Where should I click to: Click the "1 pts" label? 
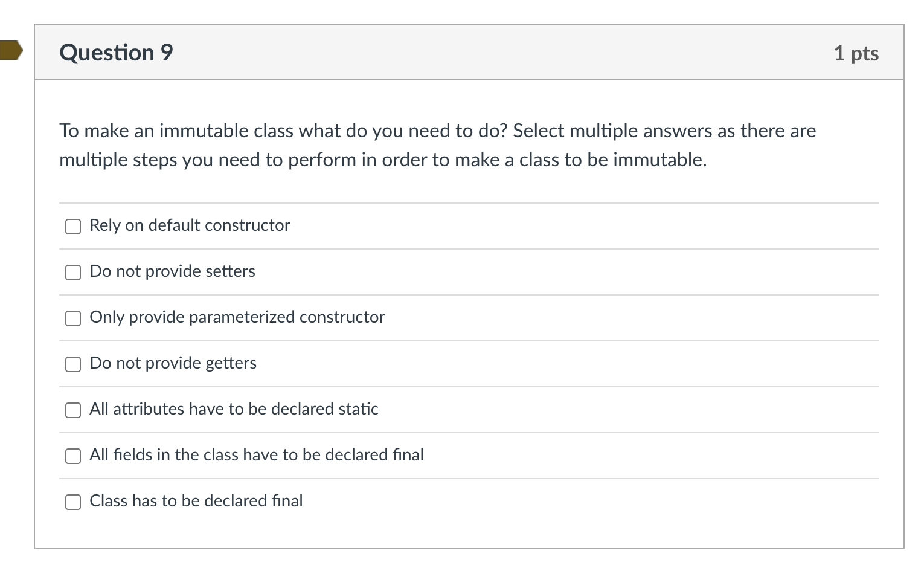tap(856, 53)
